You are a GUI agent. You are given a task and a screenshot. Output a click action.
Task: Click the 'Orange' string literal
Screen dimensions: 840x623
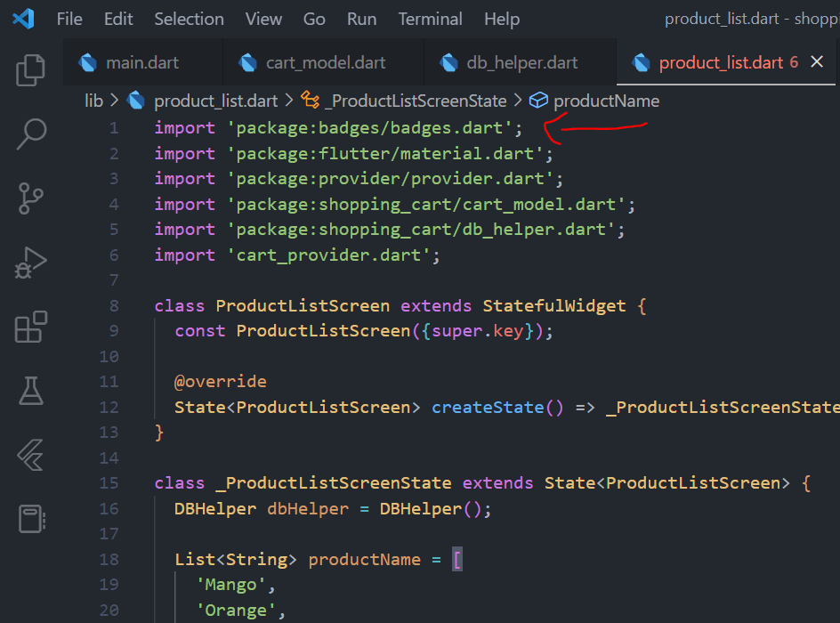pyautogui.click(x=236, y=611)
